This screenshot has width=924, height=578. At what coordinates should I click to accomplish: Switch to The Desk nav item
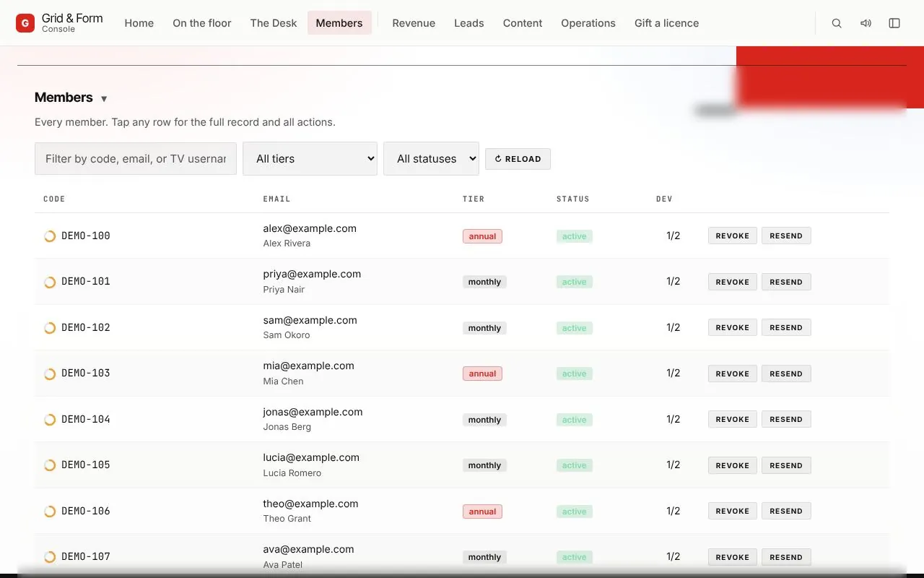pos(274,23)
